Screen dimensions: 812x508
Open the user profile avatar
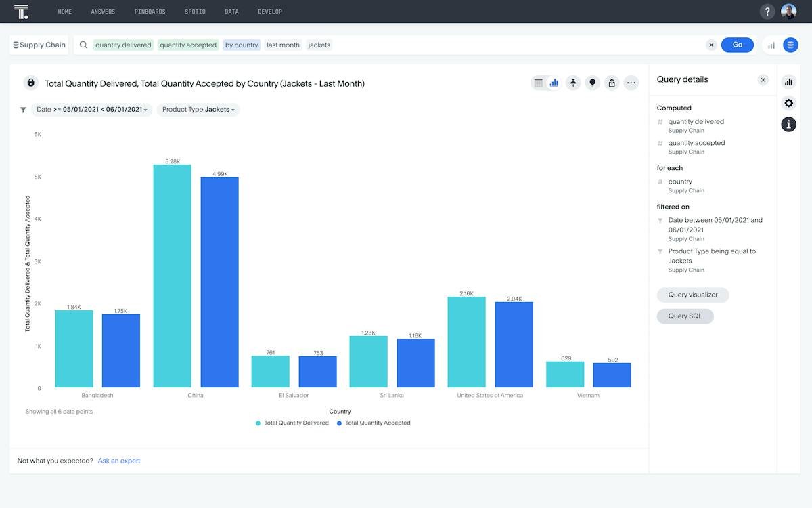(x=788, y=12)
